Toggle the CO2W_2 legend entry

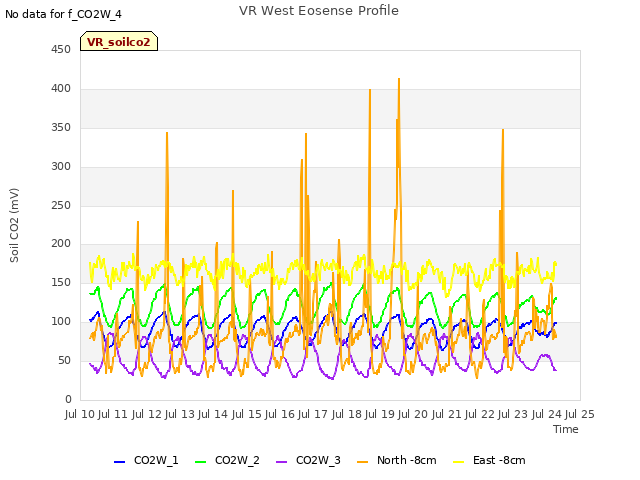[227, 461]
